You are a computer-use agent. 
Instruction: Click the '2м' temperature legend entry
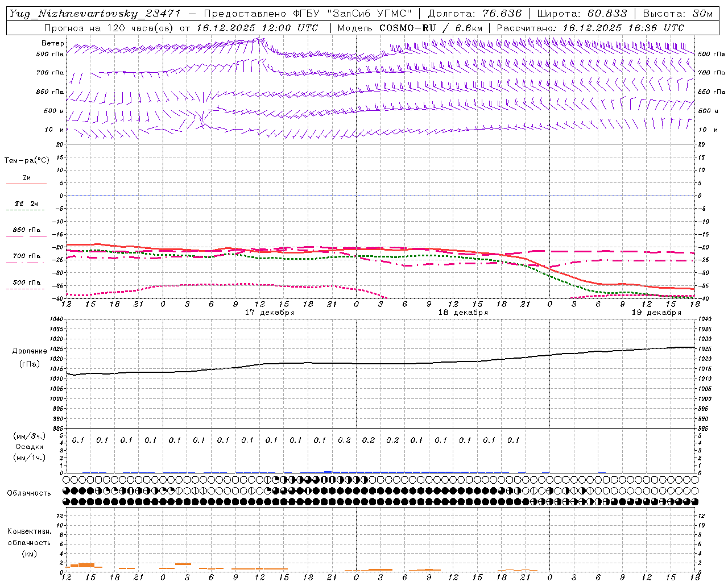(x=27, y=177)
